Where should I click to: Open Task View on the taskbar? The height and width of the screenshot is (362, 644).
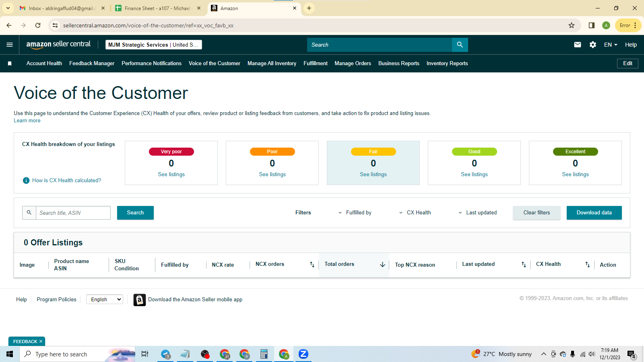pos(145,354)
